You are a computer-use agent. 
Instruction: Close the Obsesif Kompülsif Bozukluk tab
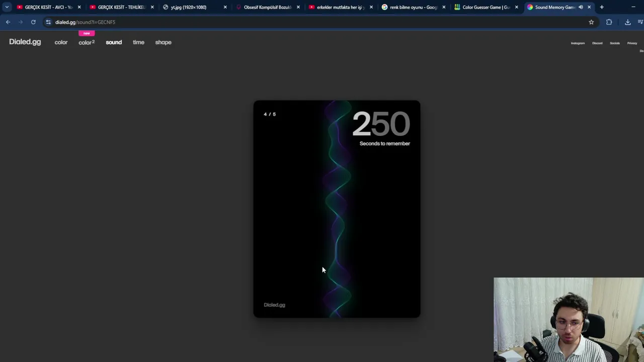pyautogui.click(x=298, y=7)
